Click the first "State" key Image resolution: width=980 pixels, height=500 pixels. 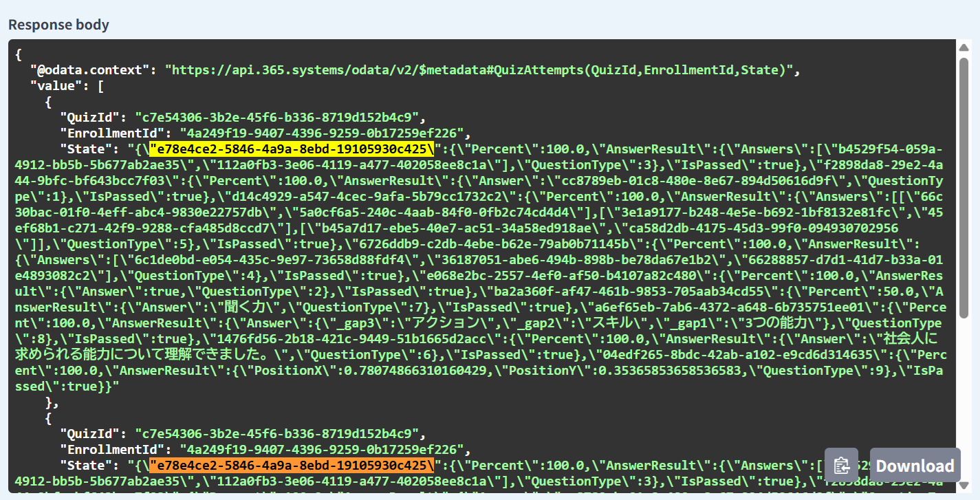click(85, 149)
